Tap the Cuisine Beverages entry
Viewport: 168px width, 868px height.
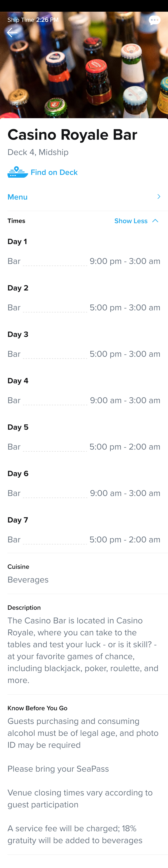click(x=28, y=580)
